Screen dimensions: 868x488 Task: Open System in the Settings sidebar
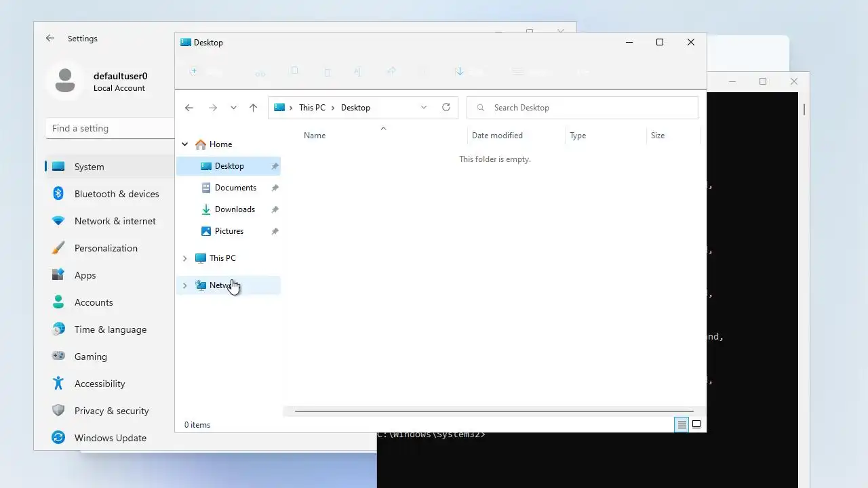(110, 167)
